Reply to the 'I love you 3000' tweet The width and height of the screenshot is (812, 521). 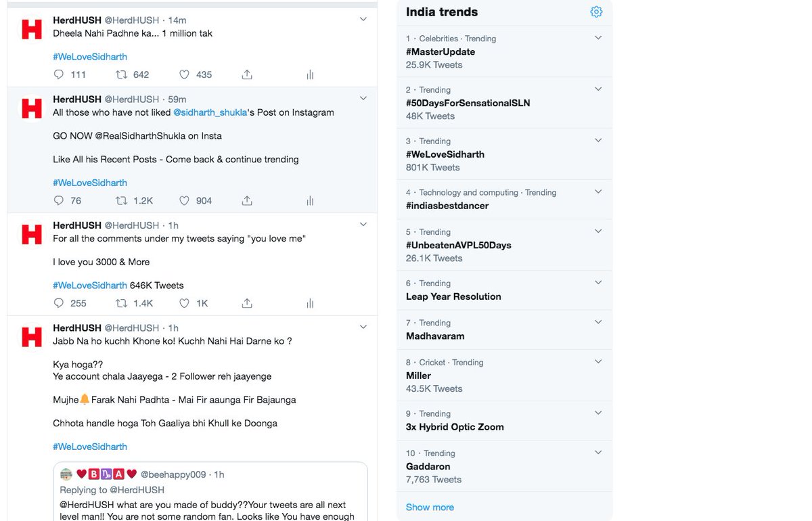(x=59, y=303)
